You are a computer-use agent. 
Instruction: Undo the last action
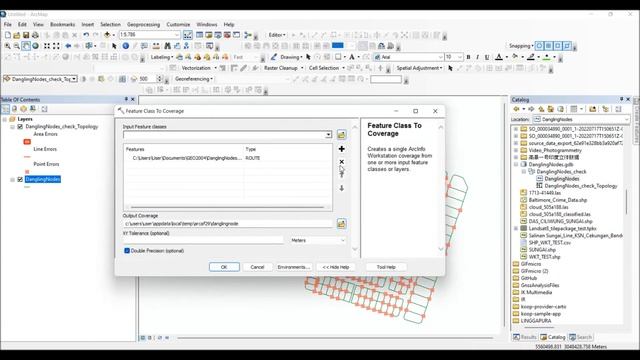coord(86,35)
